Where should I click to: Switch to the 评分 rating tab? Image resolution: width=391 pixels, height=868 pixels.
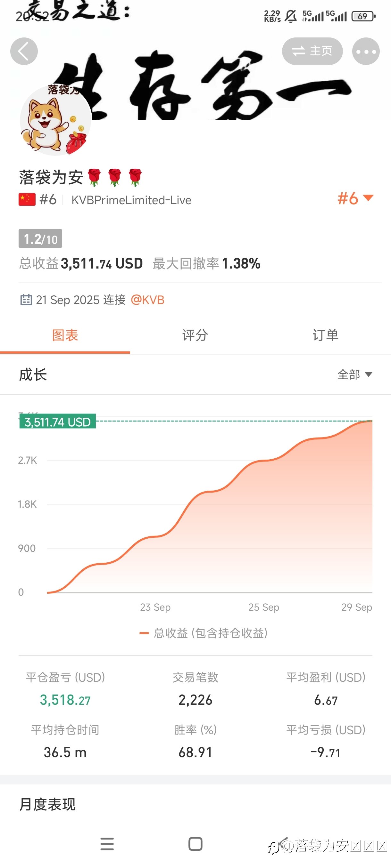(x=195, y=335)
